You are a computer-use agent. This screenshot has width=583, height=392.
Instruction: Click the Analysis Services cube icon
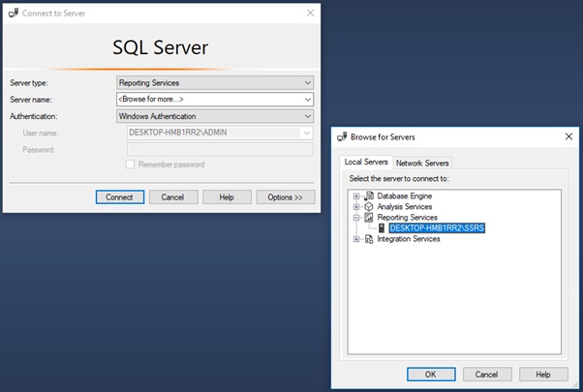(x=368, y=206)
